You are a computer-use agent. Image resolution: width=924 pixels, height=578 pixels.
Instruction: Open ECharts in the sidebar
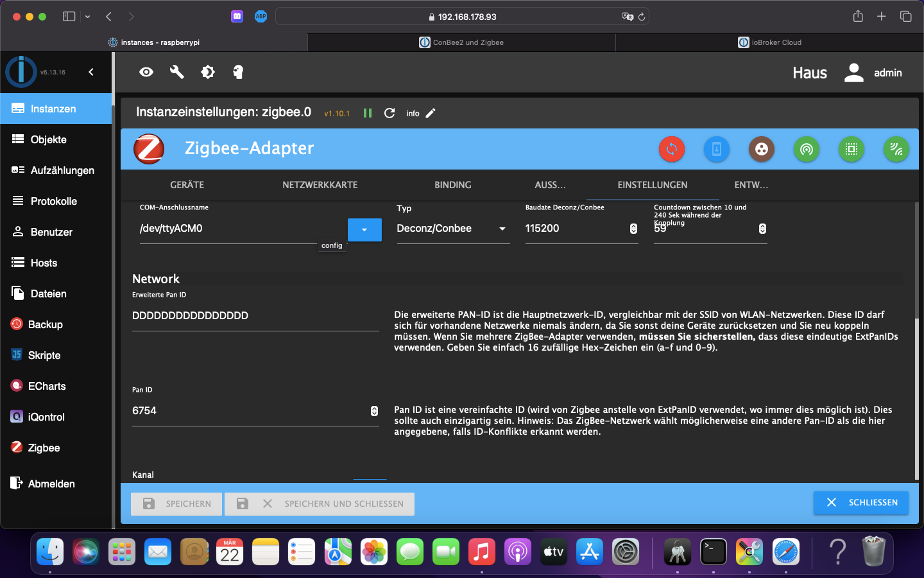[56, 386]
